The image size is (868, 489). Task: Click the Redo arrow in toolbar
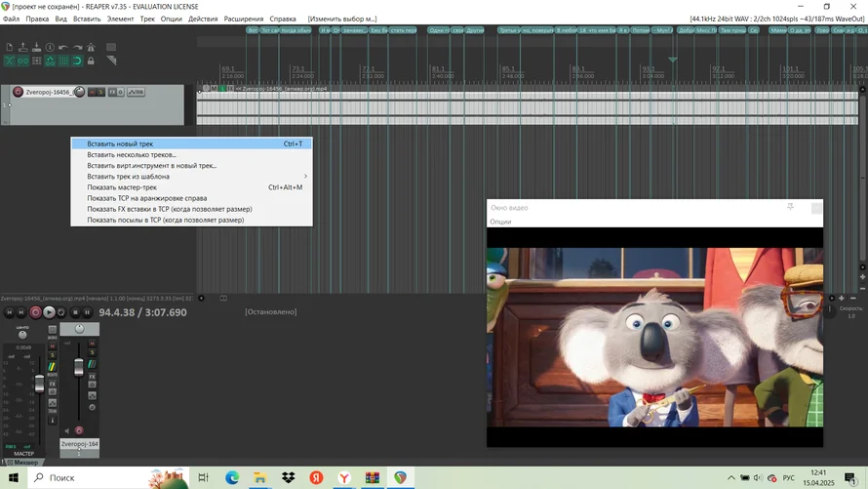[x=77, y=48]
